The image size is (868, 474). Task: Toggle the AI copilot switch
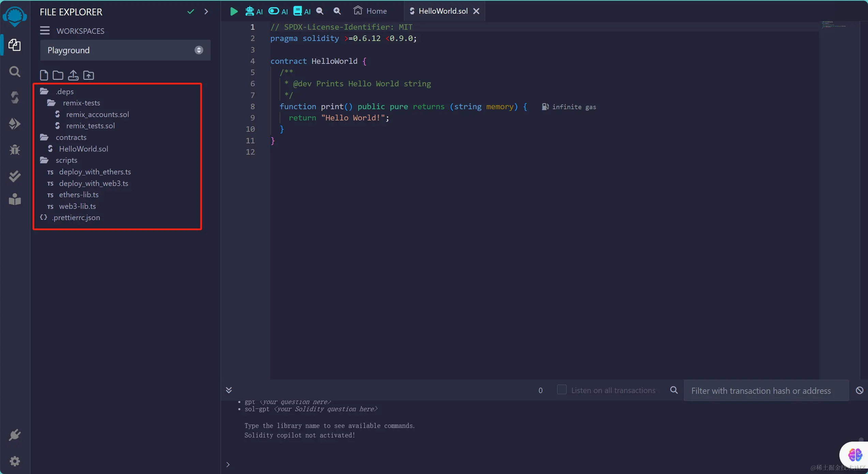point(274,11)
